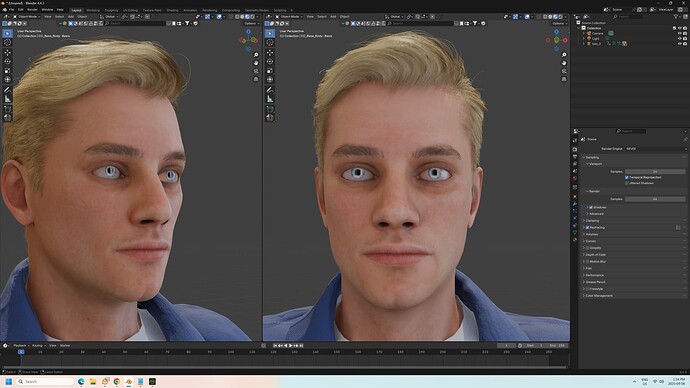The width and height of the screenshot is (690, 388).
Task: Click the timeline play button
Action: 291,346
